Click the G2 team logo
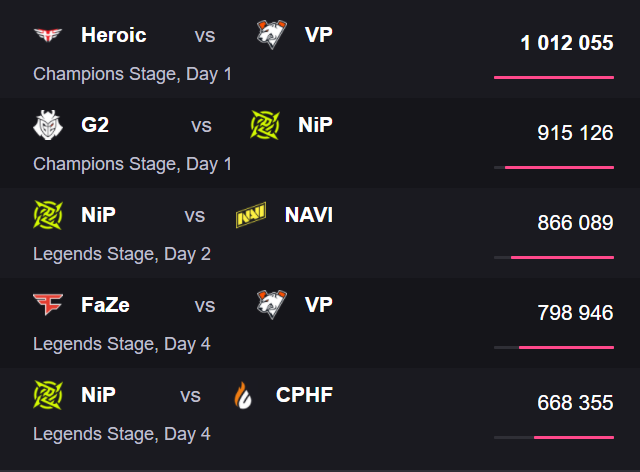 click(47, 125)
